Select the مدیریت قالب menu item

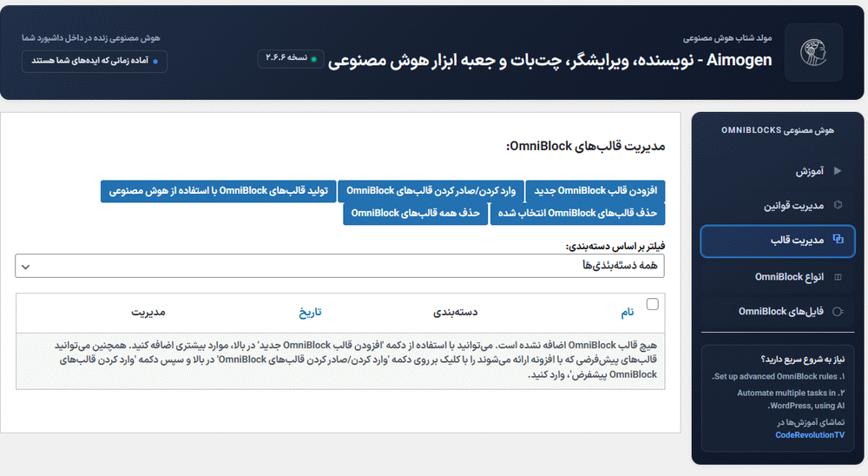778,241
